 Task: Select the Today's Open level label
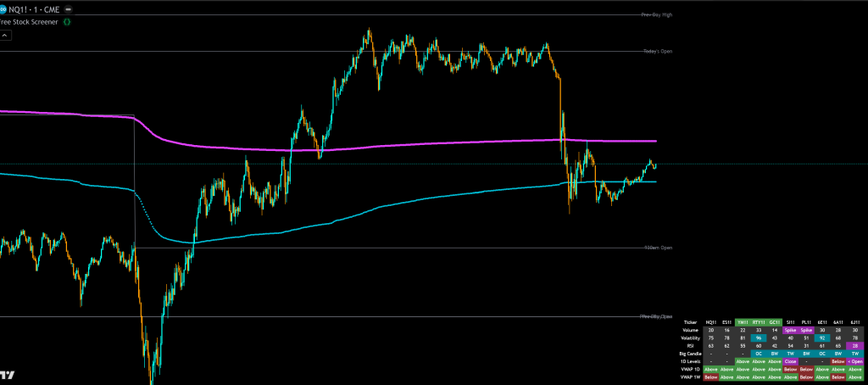(x=657, y=51)
